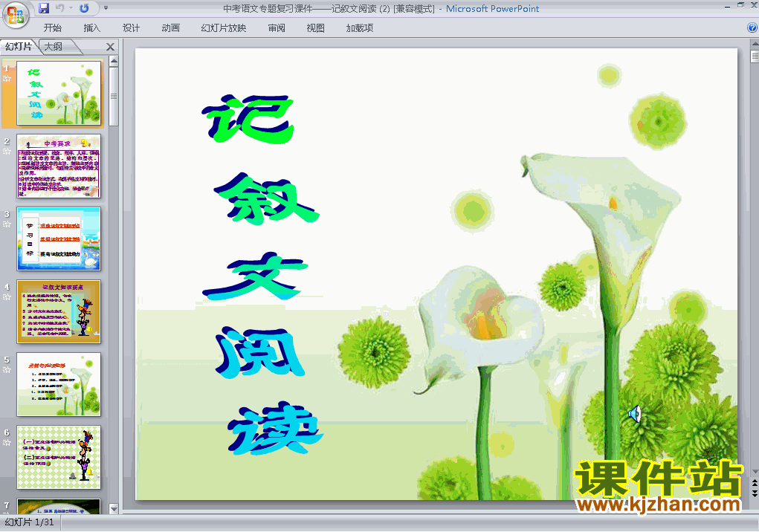
Task: Select slide 1 thumbnail 记叙文阅读
Action: (x=59, y=93)
